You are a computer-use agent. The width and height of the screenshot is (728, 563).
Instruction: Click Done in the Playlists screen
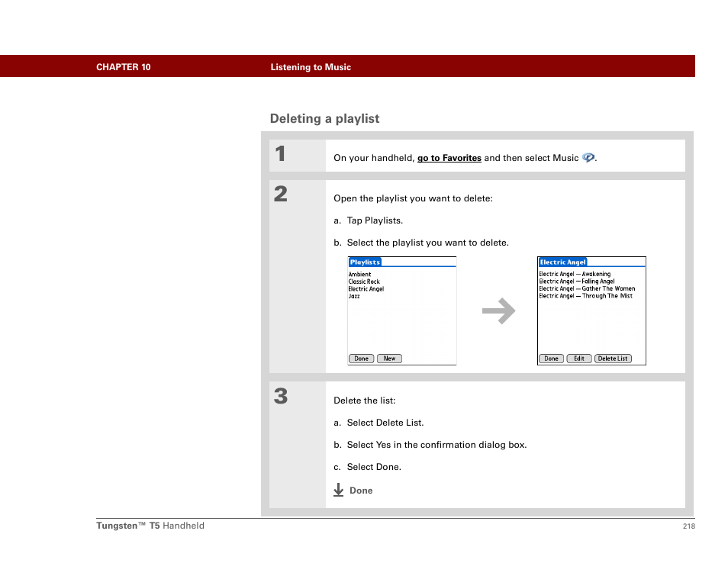tap(361, 359)
